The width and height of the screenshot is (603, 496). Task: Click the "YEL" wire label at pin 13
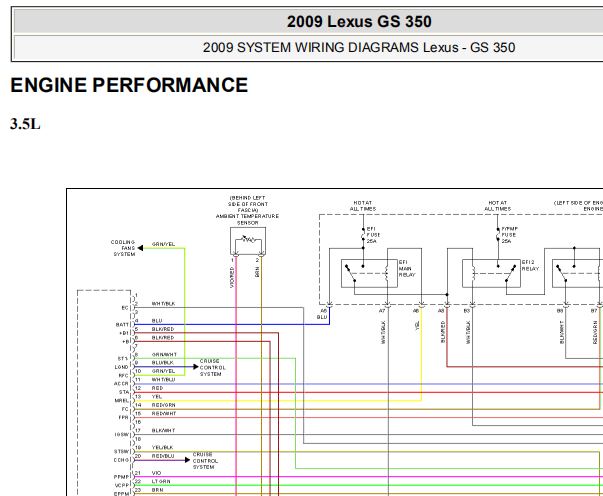157,397
